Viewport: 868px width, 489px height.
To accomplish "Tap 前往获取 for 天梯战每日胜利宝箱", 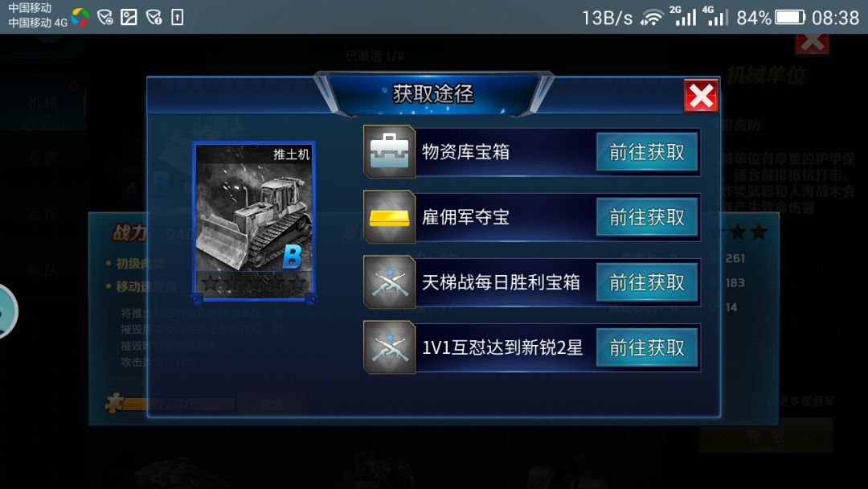I will tap(646, 282).
